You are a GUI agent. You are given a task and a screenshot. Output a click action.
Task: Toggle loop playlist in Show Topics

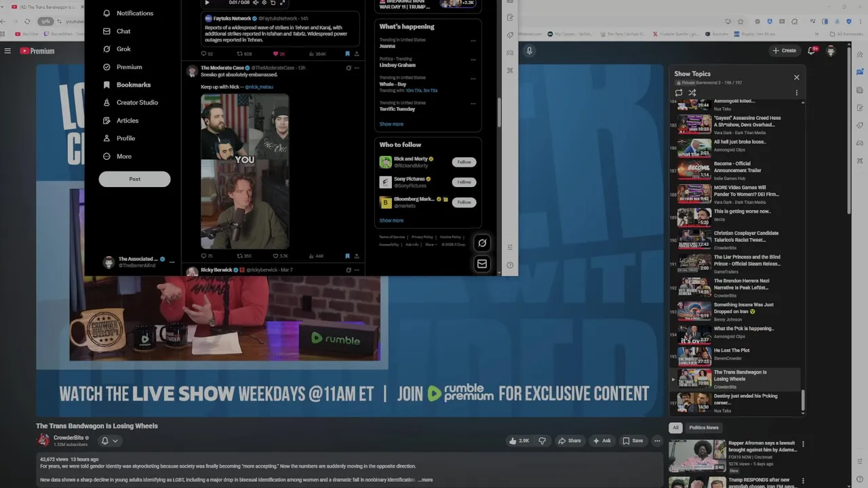click(679, 93)
